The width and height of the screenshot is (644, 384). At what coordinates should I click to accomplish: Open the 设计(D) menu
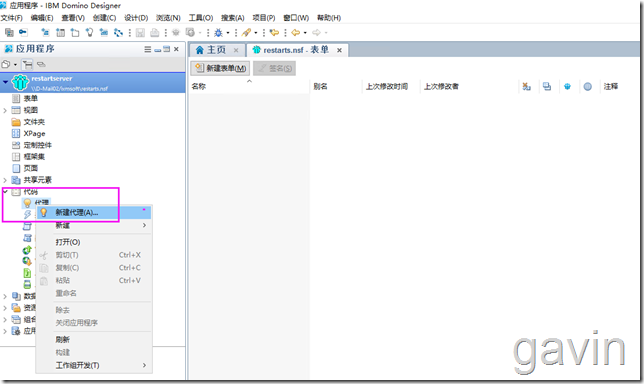tap(136, 18)
